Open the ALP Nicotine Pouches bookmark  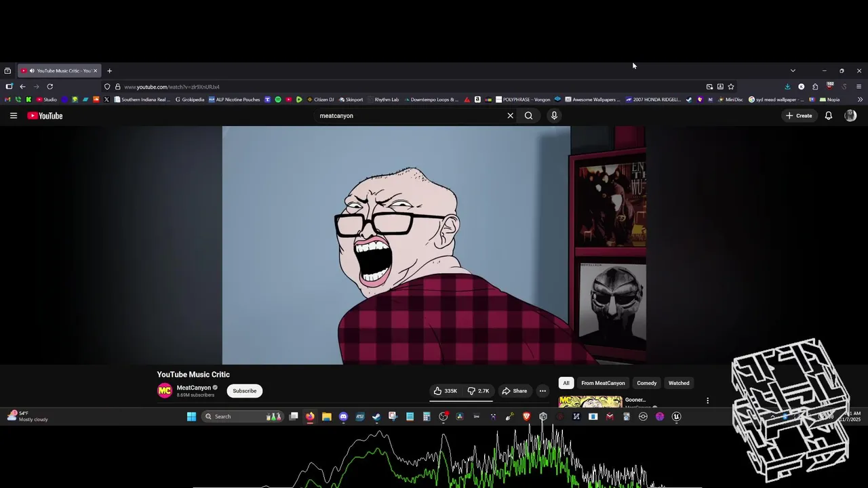tap(235, 100)
